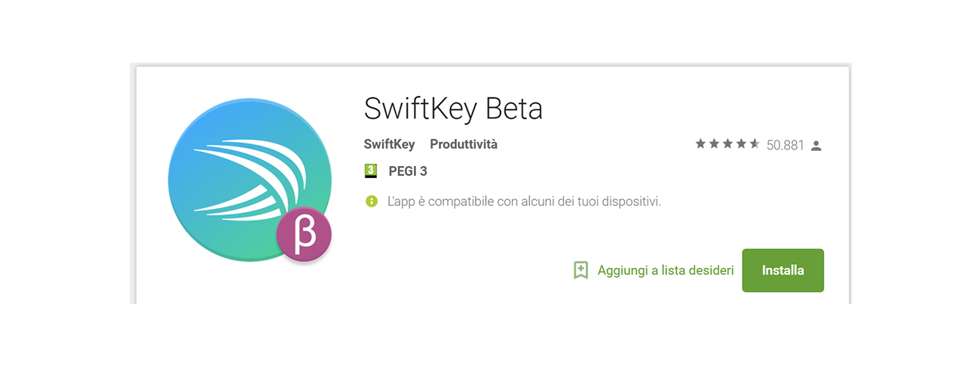The height and width of the screenshot is (366, 980).
Task: Click the green compatibility info icon
Action: coord(371,201)
